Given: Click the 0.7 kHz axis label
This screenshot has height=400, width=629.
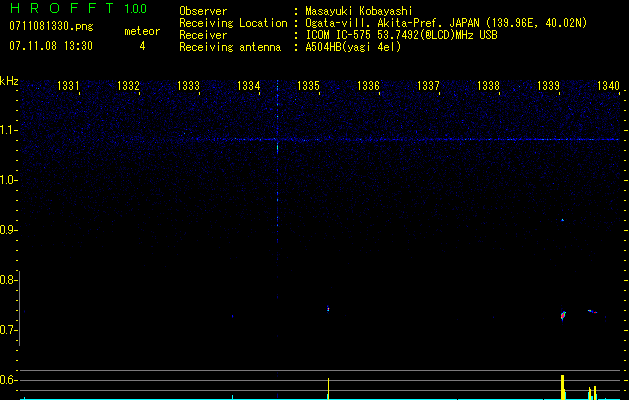Looking at the screenshot, I should [8, 330].
